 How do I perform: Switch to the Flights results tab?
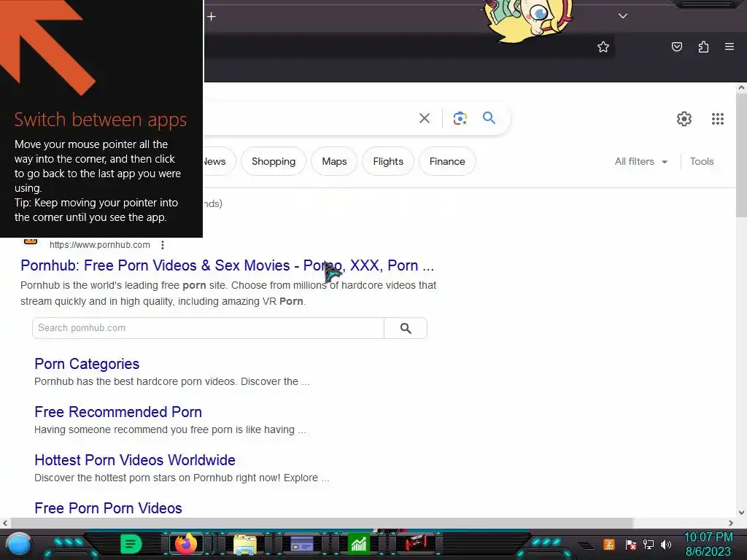[x=388, y=161]
